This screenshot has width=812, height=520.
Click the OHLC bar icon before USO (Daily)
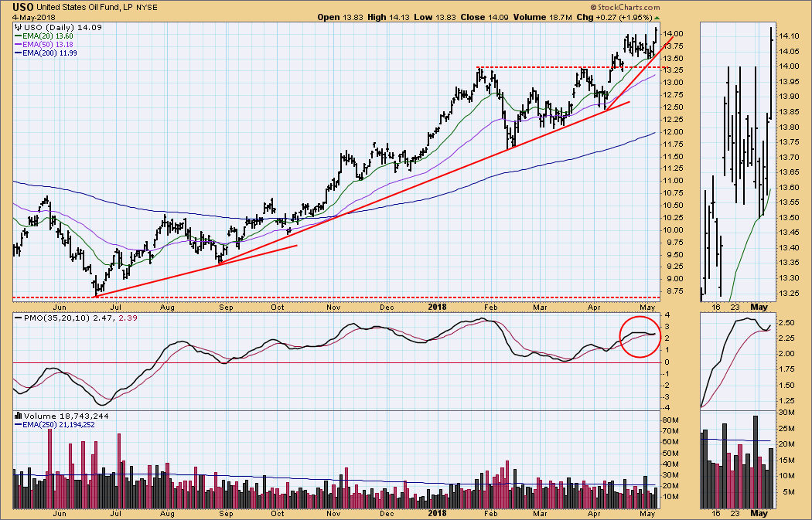pos(18,27)
